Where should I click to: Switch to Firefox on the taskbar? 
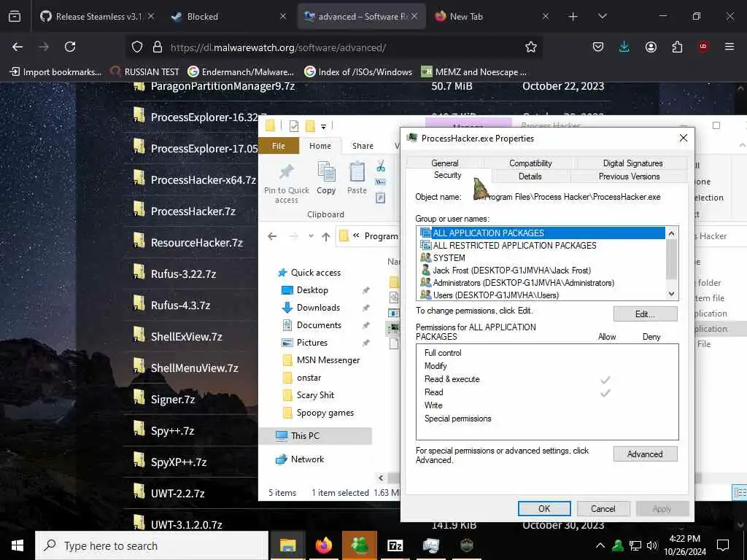point(323,545)
